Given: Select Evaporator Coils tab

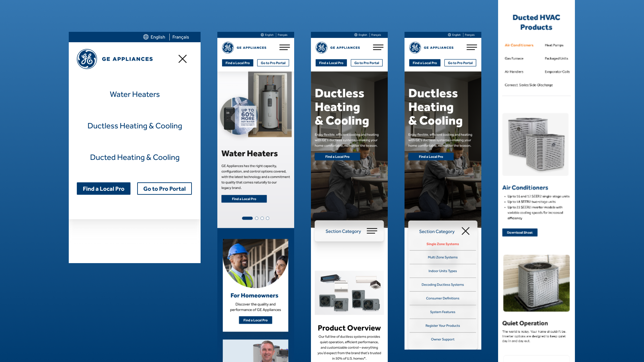Looking at the screenshot, I should pyautogui.click(x=557, y=72).
